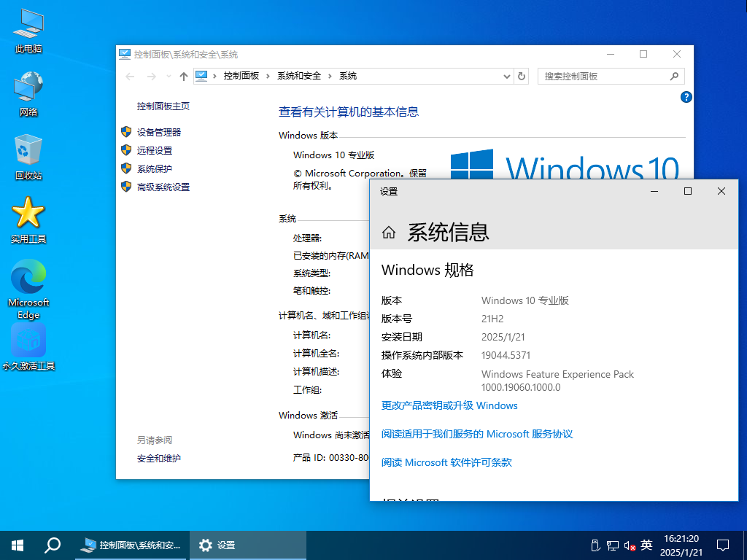Click 产品 ID text in Control Panel
This screenshot has width=747, height=560.
[330, 458]
